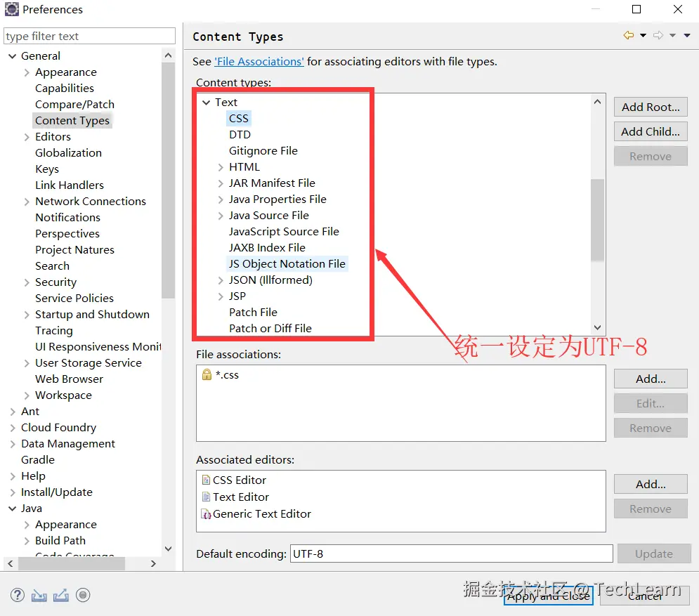
Task: Expand the Help preferences node
Action: pos(13,476)
